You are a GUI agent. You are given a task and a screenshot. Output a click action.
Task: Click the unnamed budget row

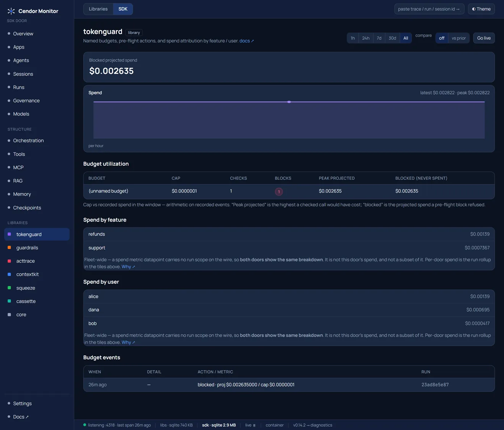click(289, 191)
